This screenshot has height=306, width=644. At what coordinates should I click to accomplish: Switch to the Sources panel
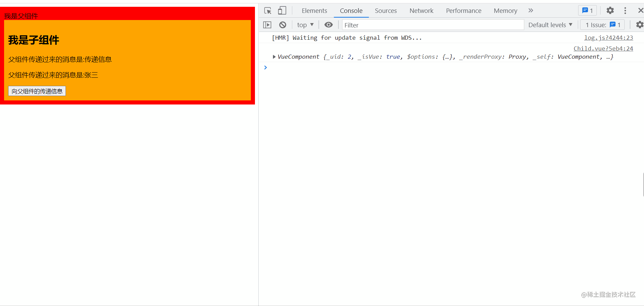386,11
